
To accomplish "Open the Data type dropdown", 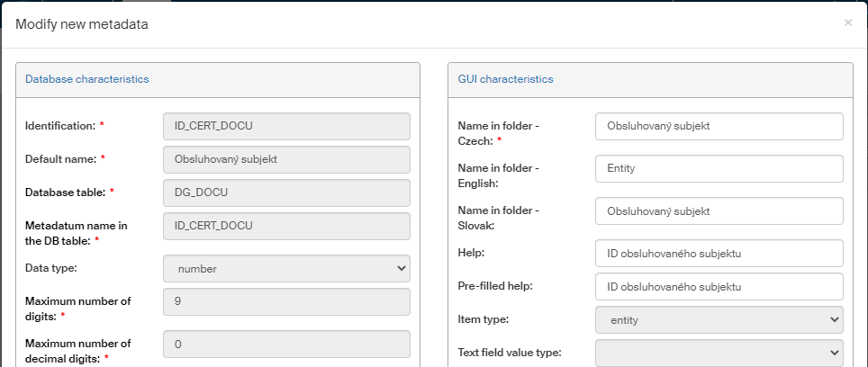I will pyautogui.click(x=286, y=268).
